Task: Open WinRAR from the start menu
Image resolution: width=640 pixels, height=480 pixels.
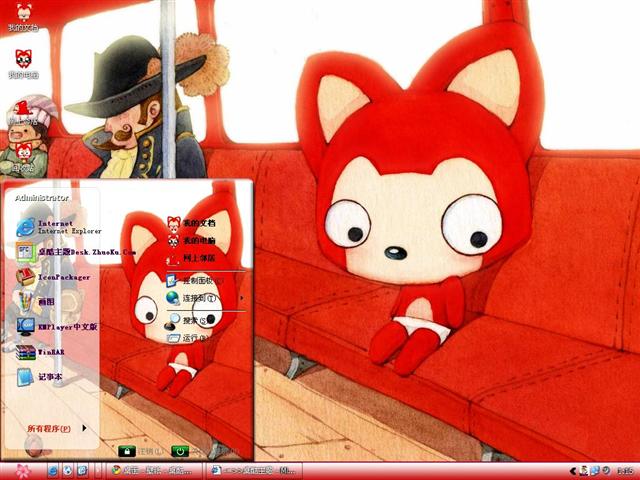Action: [40, 352]
